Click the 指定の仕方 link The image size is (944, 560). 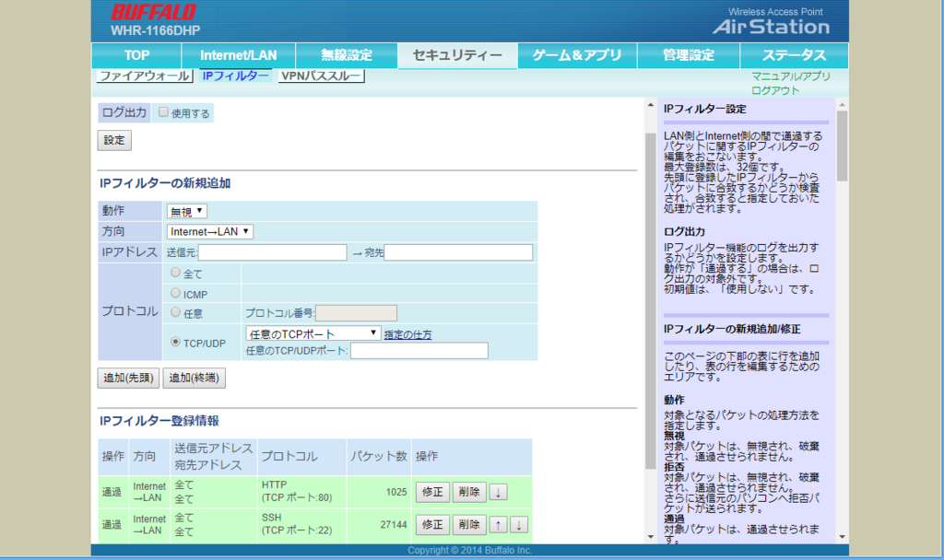(x=407, y=334)
